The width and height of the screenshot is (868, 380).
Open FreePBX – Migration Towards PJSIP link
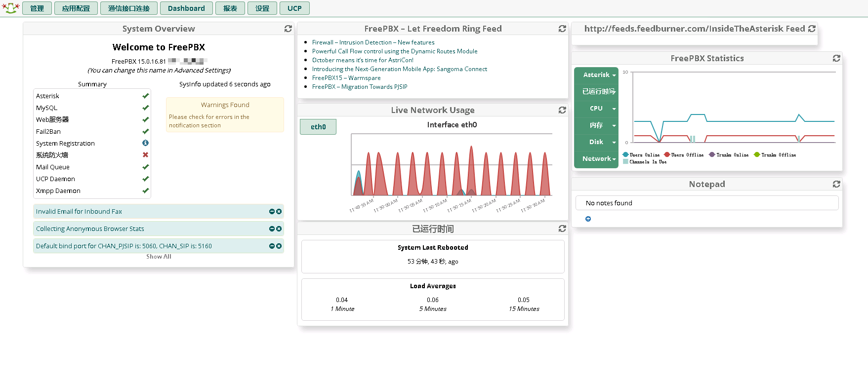tap(360, 87)
